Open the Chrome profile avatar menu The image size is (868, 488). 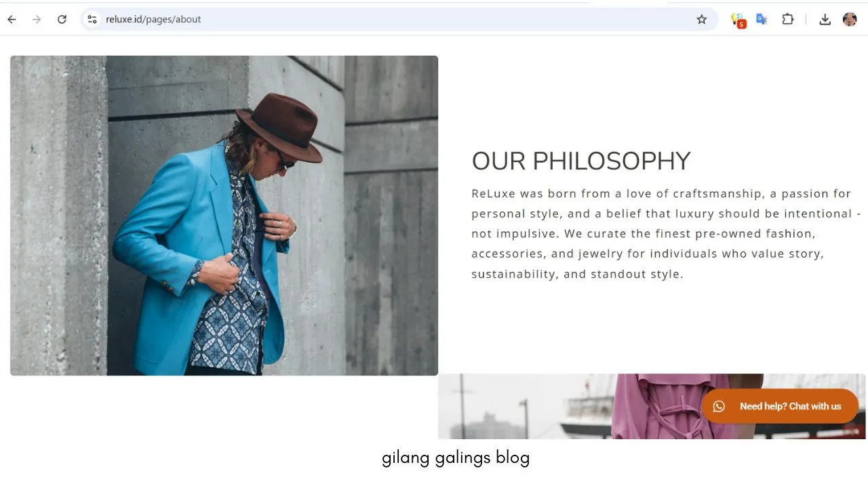[850, 20]
